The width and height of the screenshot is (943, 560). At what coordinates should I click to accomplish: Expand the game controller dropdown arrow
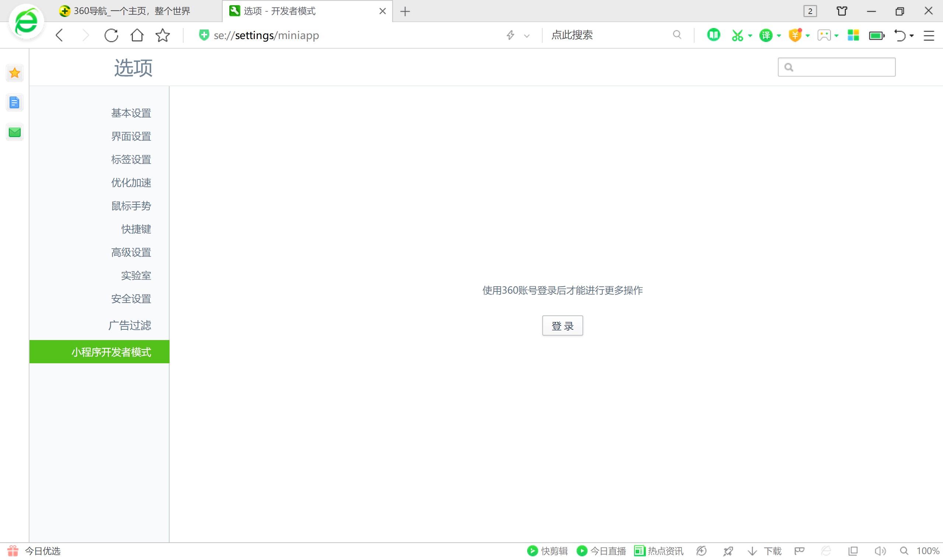pos(836,36)
